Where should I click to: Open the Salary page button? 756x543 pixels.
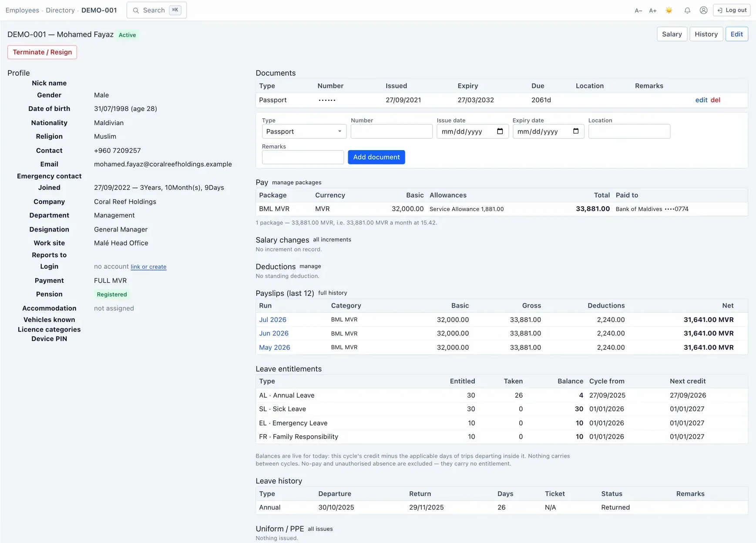tap(672, 34)
